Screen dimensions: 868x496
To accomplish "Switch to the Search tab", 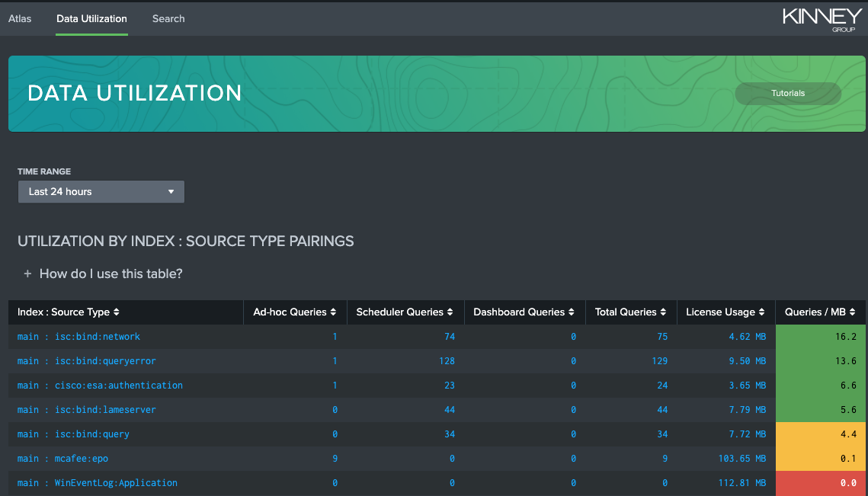I will pos(168,18).
